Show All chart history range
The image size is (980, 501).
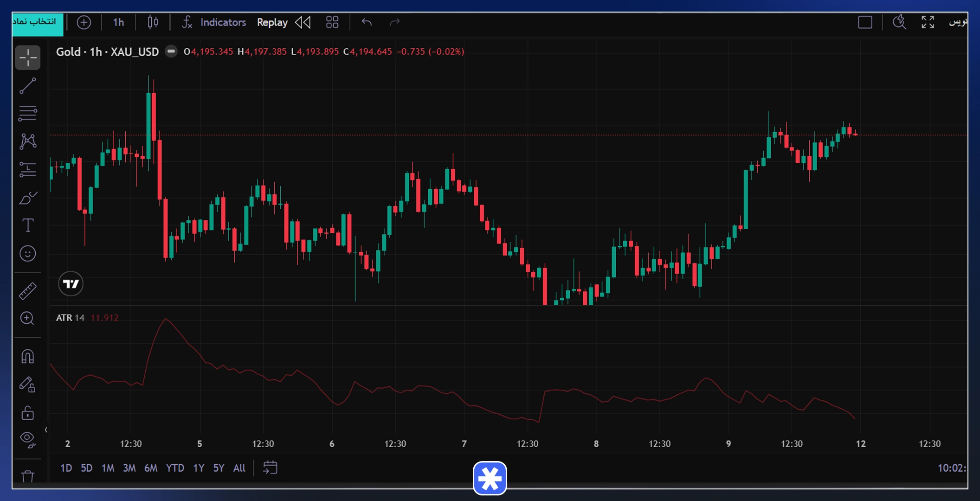pos(239,468)
